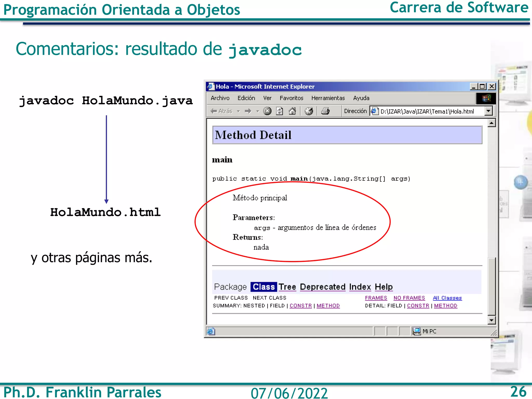Click the IE page icon in address bar
Viewport: 532px width, 399px height.
(374, 111)
